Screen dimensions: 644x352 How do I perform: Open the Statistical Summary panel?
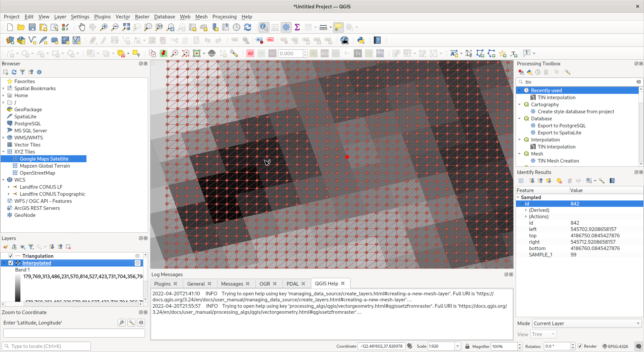click(x=297, y=27)
